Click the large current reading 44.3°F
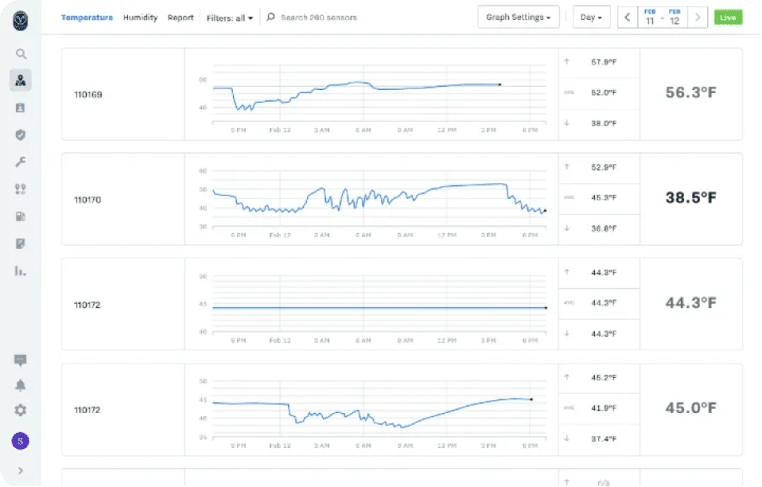Screen dimensions: 762x487 691,303
